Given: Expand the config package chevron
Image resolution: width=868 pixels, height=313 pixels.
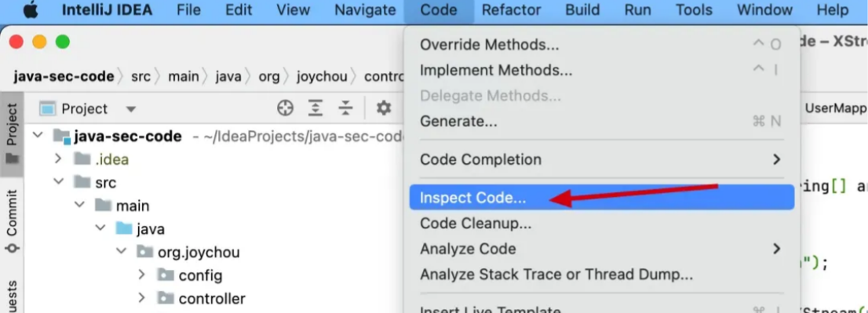Looking at the screenshot, I should coord(141,275).
